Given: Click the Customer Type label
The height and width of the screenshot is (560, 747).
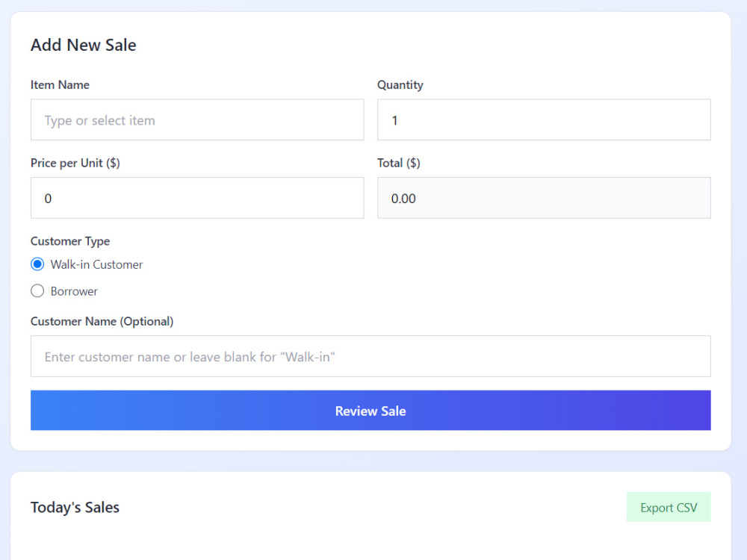Looking at the screenshot, I should point(70,241).
